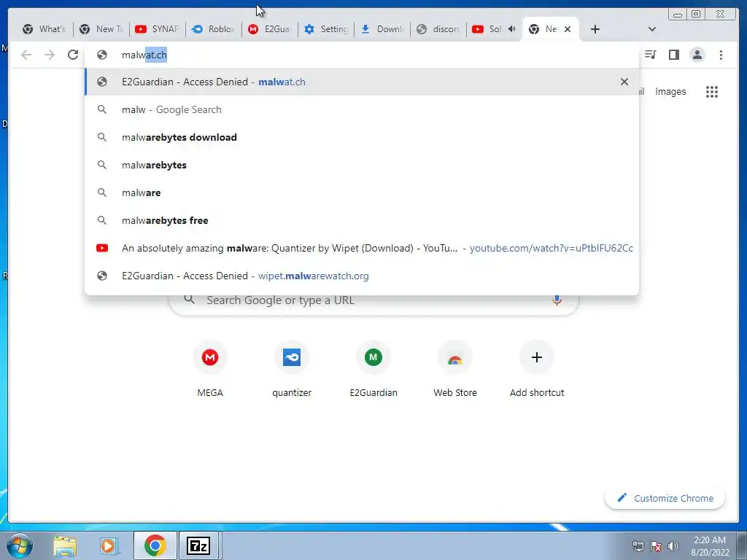Screen dimensions: 747x560
Task: Go back with the back arrow
Action: (x=26, y=55)
